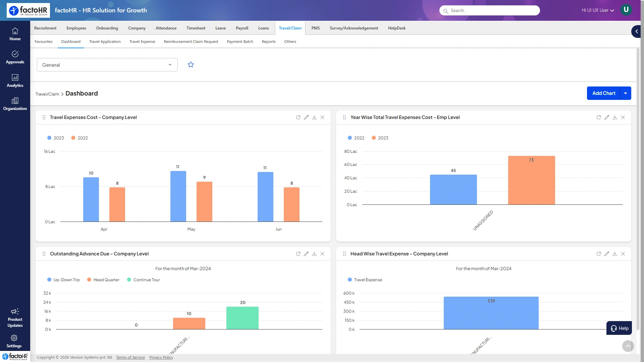This screenshot has width=644, height=362.
Task: Open Privacy Policy link
Action: point(161,357)
